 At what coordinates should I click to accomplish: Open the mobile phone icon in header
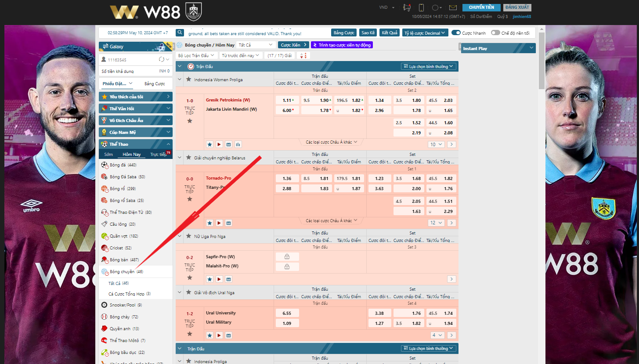click(421, 7)
